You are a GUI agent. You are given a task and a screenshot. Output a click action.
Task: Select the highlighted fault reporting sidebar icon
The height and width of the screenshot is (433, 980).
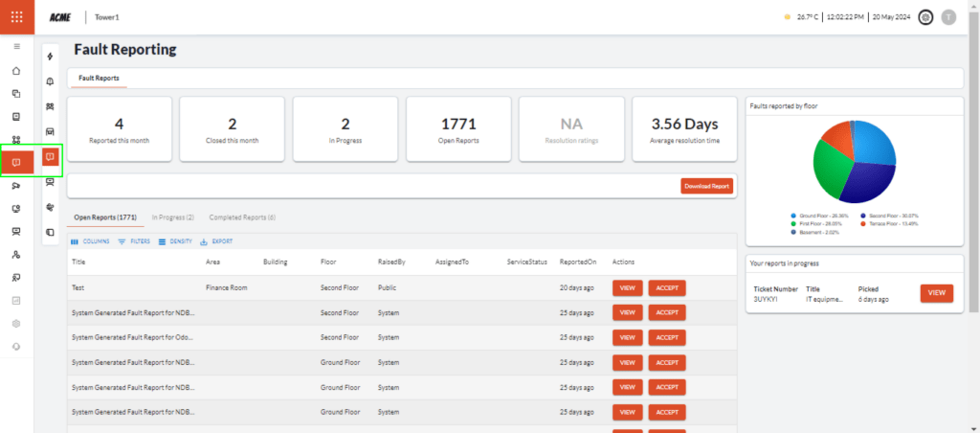[x=16, y=162]
